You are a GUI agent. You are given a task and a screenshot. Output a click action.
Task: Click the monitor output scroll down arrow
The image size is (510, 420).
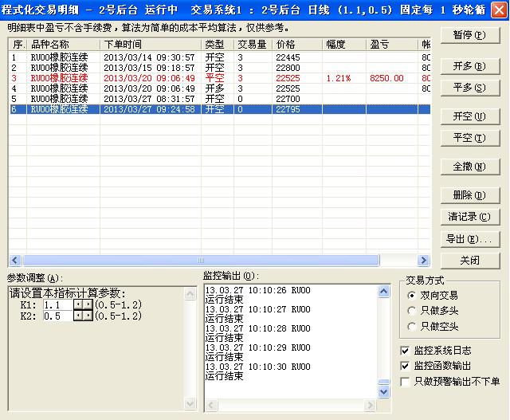tap(384, 391)
